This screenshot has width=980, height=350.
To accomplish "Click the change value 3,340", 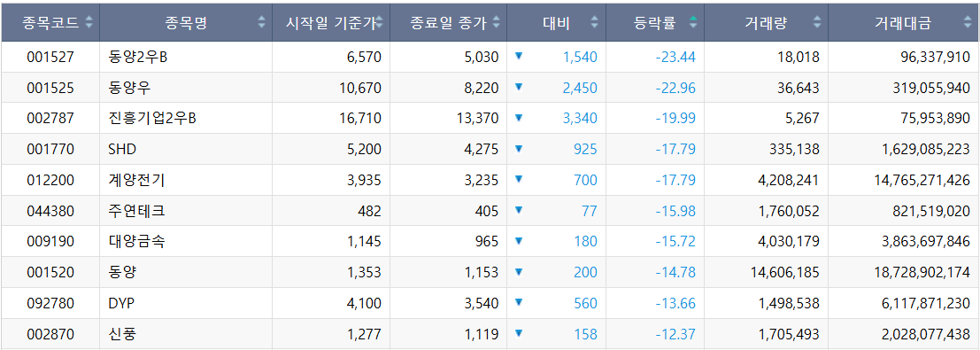I will pos(580,118).
